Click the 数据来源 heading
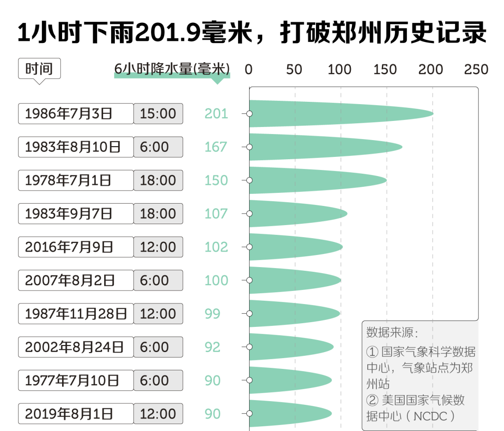Screen dimensions: 504x431 click(x=392, y=332)
